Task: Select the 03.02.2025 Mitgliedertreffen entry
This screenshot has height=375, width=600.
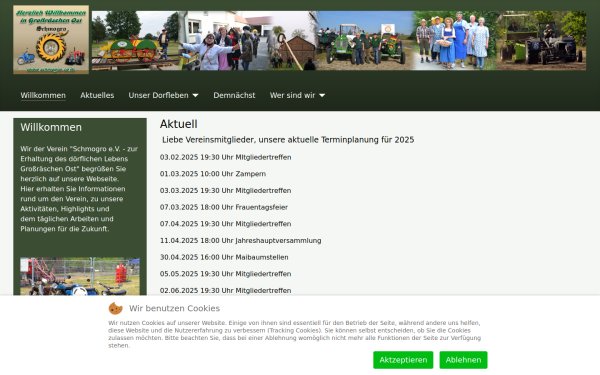Action: (x=226, y=157)
